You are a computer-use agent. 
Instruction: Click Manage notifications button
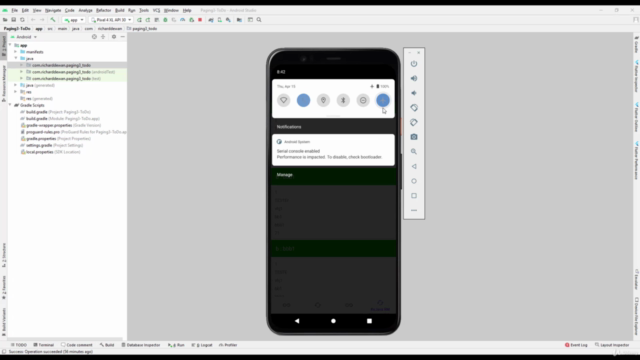(284, 175)
